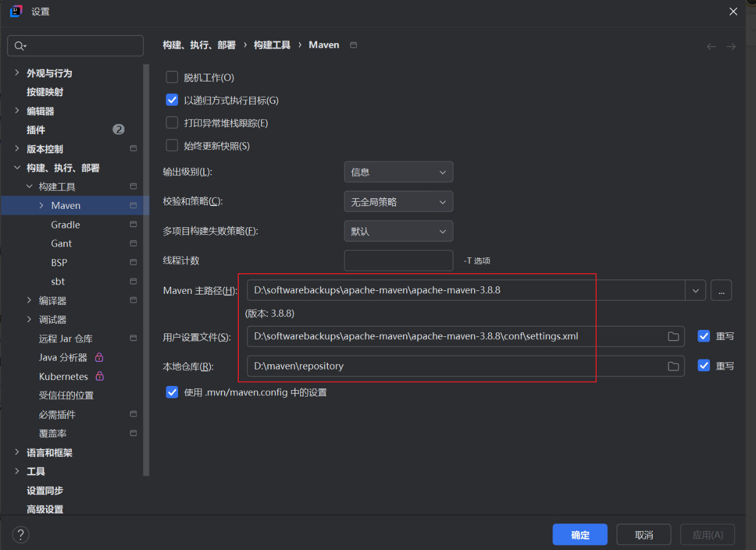Click the project icon on 必需插件 row
Image resolution: width=756 pixels, height=550 pixels.
click(133, 414)
